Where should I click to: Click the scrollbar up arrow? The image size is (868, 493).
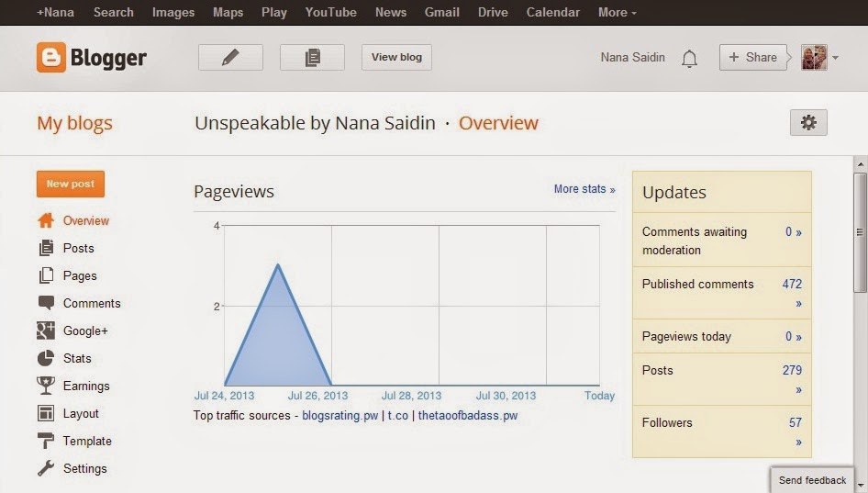861,164
